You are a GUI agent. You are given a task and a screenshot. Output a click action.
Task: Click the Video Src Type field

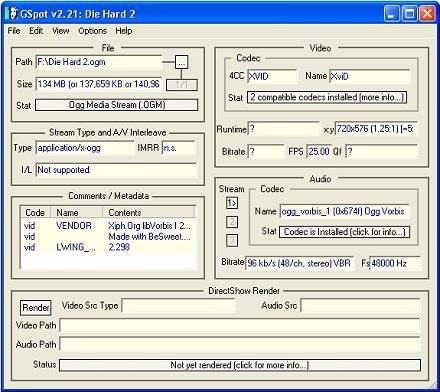tap(179, 306)
